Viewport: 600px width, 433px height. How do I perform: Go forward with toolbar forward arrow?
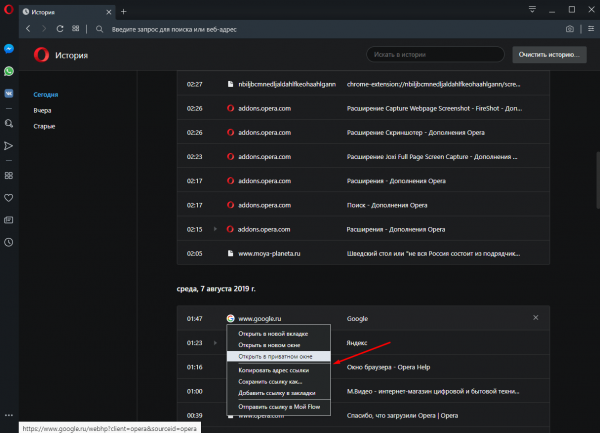[x=44, y=29]
